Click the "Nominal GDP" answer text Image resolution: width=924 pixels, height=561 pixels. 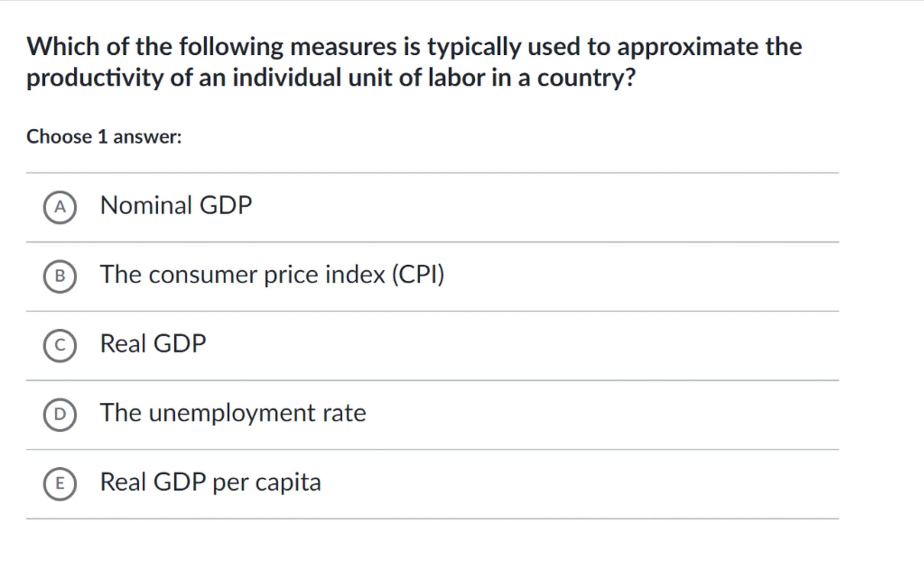(176, 205)
